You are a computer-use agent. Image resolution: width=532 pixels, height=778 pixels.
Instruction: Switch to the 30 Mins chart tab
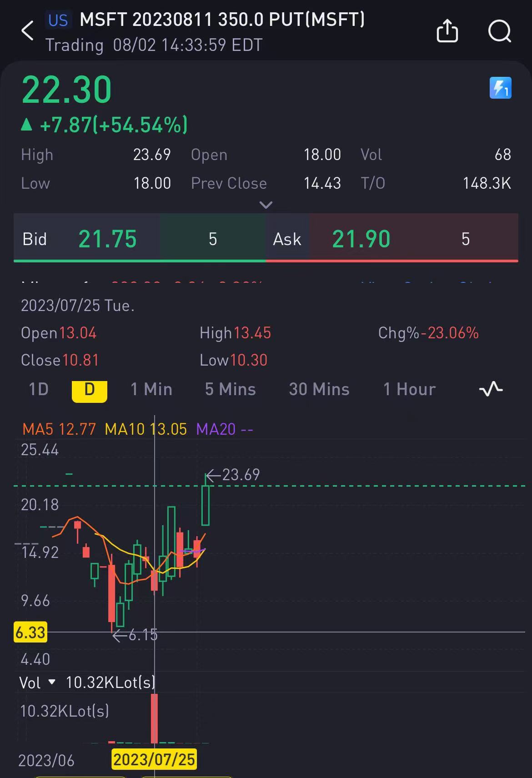click(x=319, y=389)
